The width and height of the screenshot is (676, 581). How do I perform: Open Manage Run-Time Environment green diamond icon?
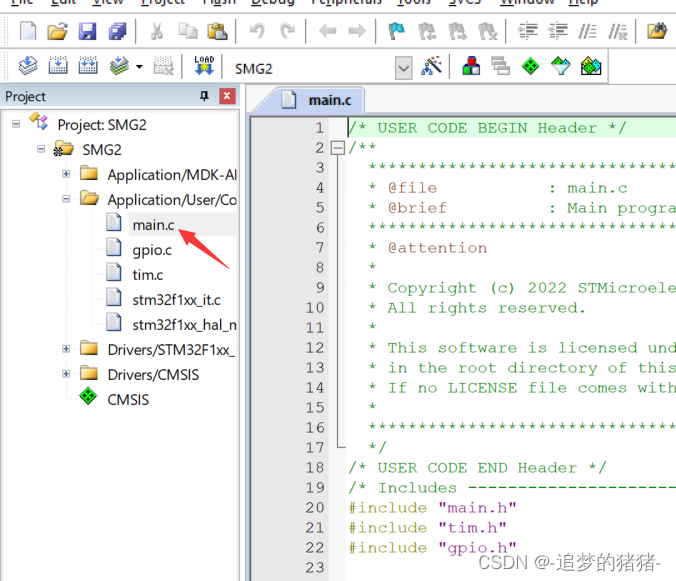(x=530, y=66)
